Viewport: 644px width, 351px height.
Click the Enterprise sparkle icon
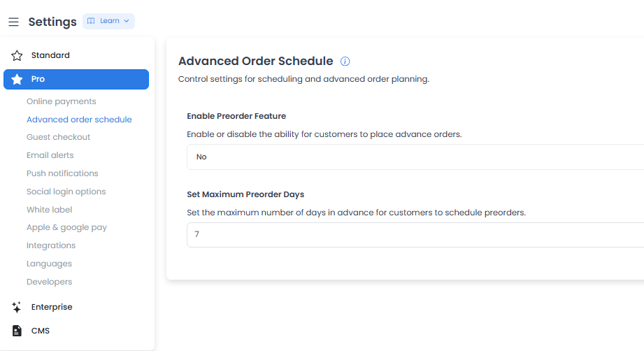coord(16,307)
